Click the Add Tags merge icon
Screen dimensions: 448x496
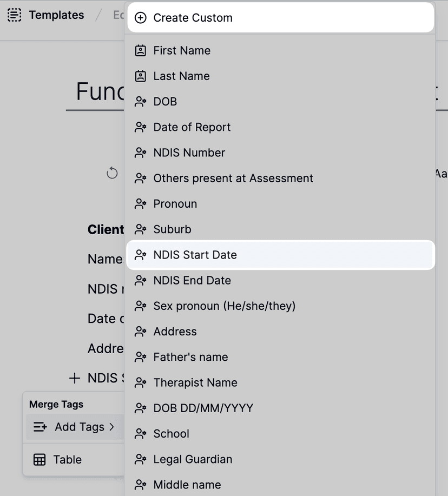39,427
